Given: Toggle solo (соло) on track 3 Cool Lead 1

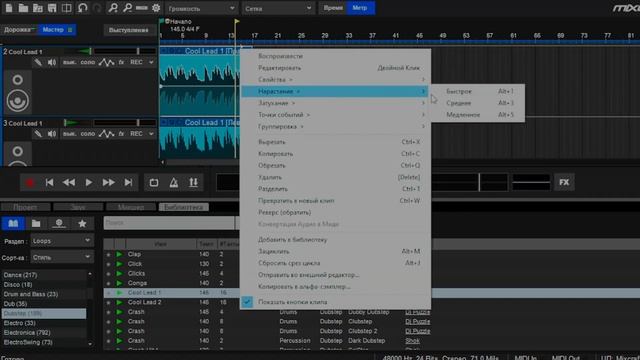Looking at the screenshot, I should [87, 134].
